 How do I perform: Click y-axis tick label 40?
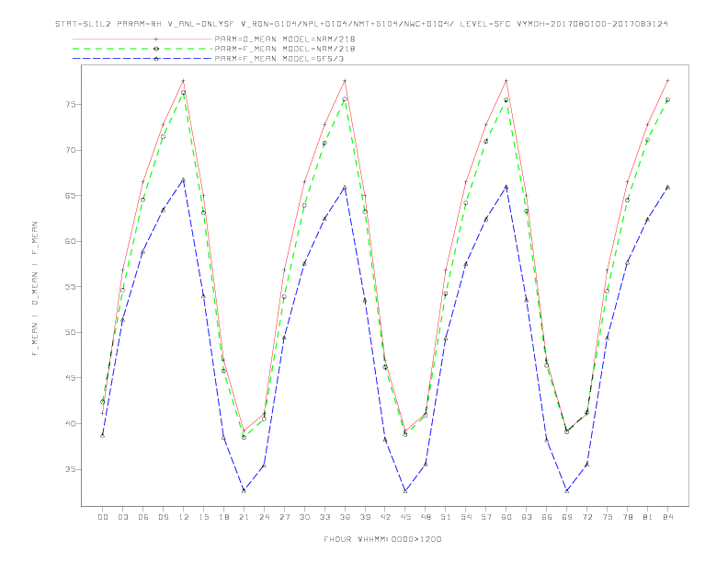71,424
